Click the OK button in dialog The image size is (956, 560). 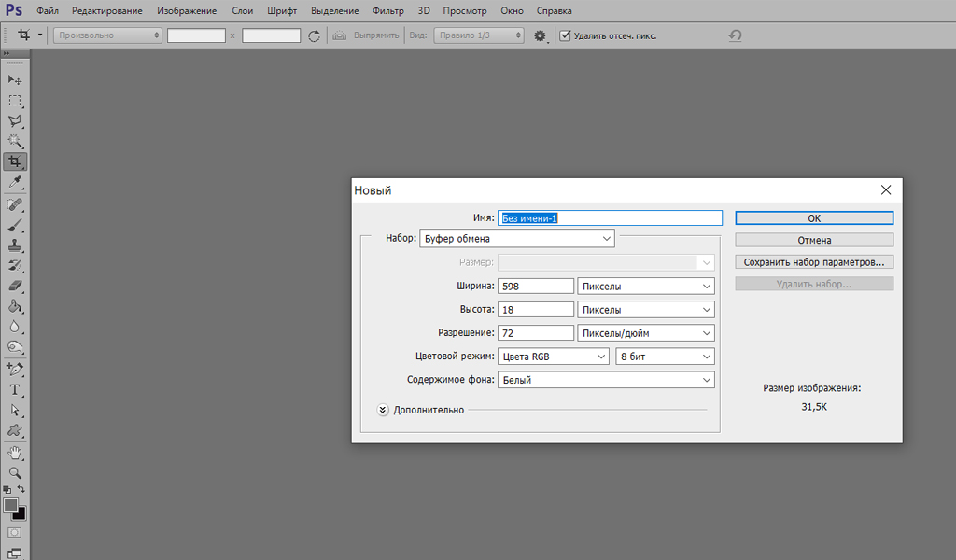coord(814,217)
